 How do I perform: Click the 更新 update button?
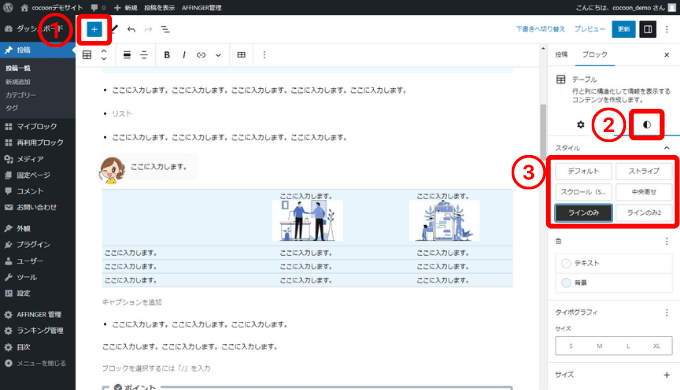pos(624,29)
